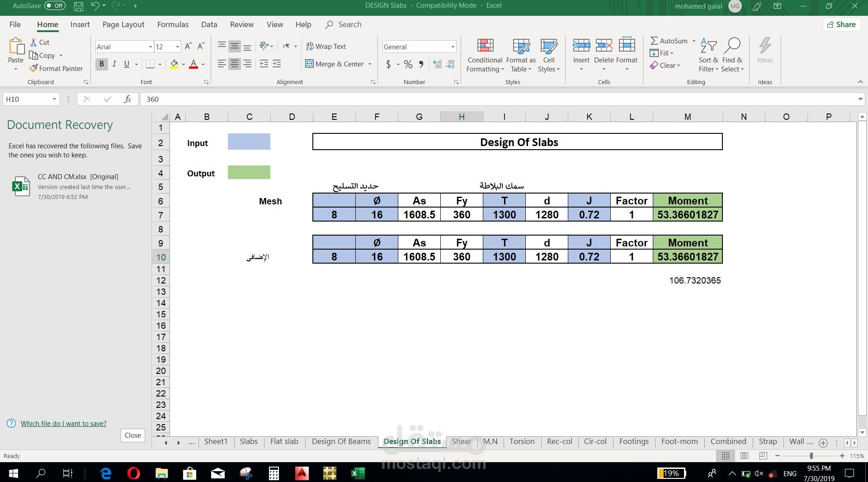The image size is (868, 482).
Task: Open the File menu
Action: coord(15,24)
